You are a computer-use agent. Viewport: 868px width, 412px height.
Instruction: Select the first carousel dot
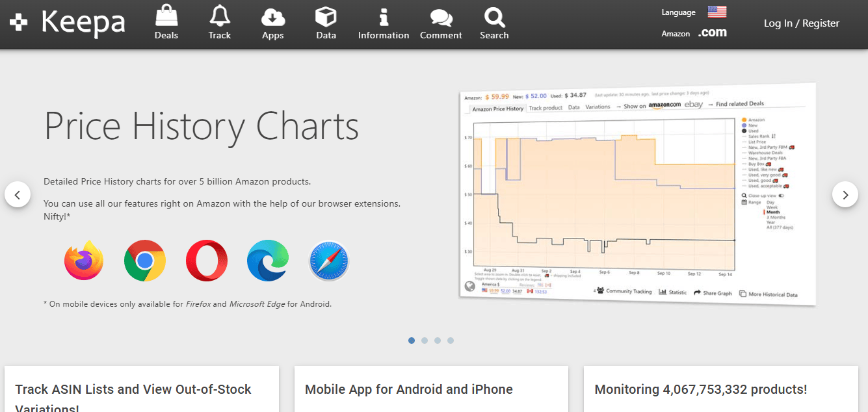click(412, 340)
